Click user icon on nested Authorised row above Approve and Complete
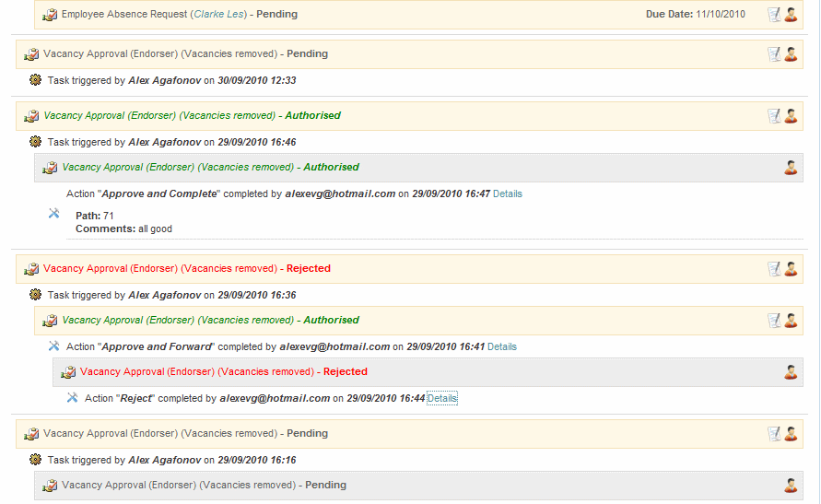The height and width of the screenshot is (504, 821). point(791,168)
